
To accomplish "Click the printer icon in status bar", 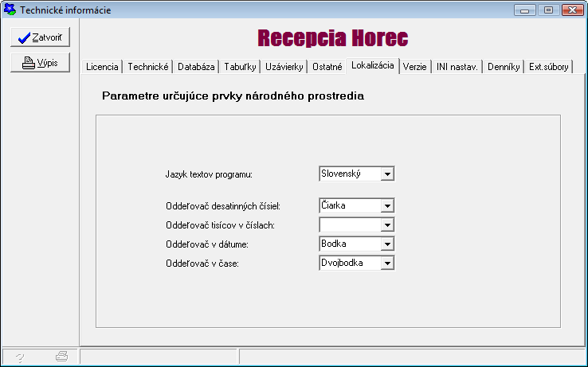I will (x=61, y=357).
